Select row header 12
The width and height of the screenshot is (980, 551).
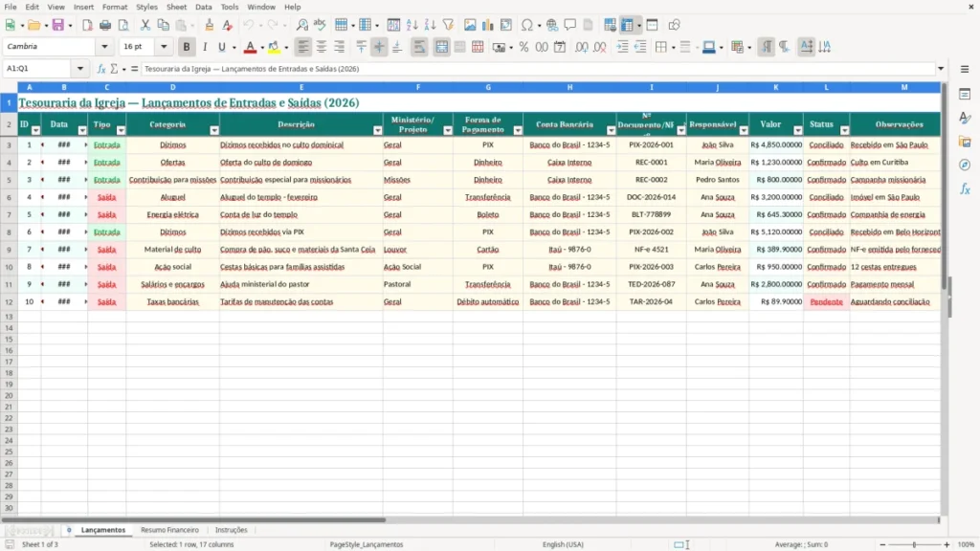coord(9,301)
